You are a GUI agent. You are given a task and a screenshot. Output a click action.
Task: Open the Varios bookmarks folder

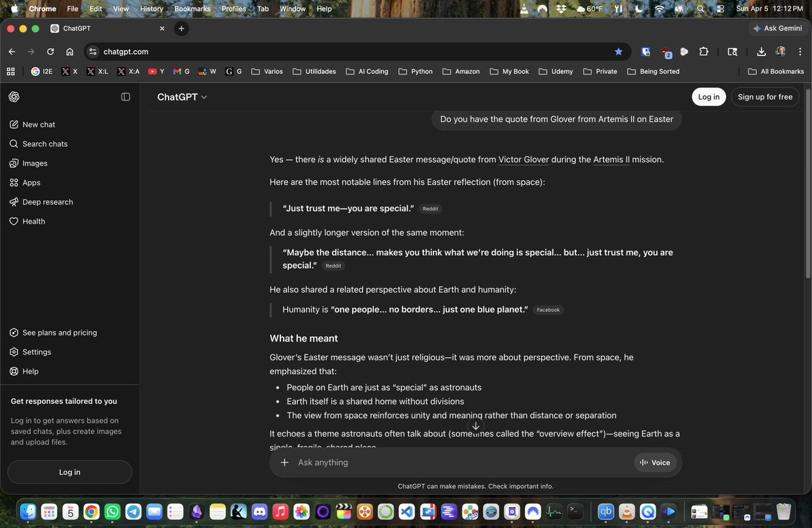268,71
